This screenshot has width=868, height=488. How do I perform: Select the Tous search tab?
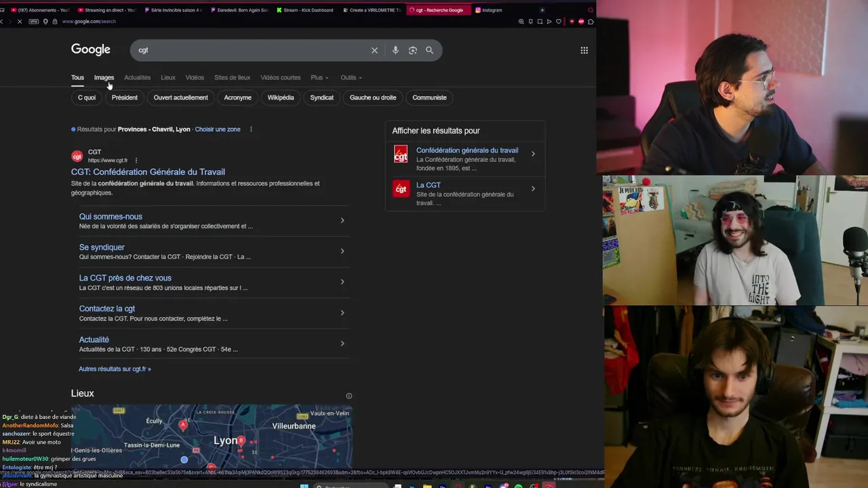(77, 77)
